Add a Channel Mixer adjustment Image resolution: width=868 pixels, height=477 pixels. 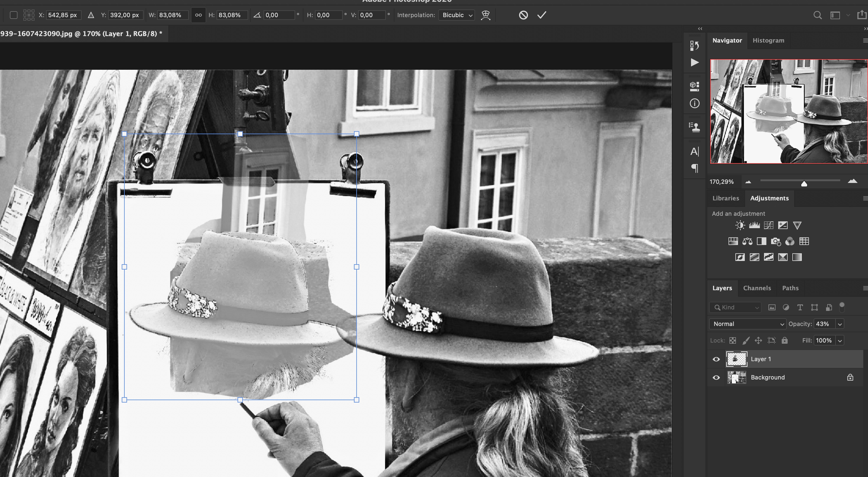click(x=790, y=241)
